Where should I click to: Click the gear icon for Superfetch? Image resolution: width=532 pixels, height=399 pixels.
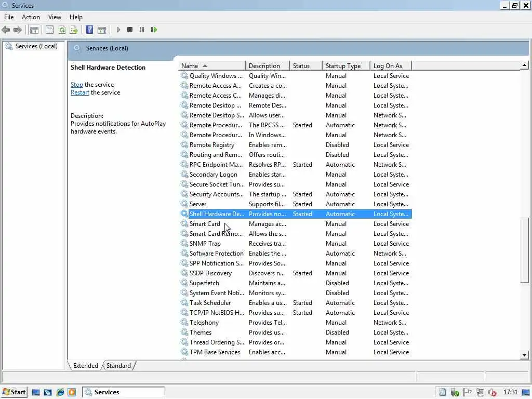pos(184,283)
